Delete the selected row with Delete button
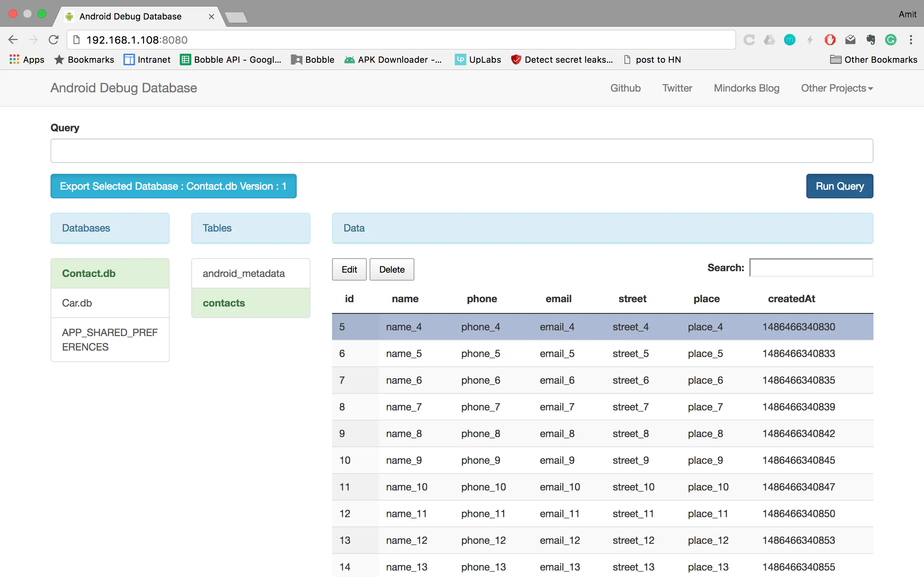Viewport: 924px width, 577px height. pyautogui.click(x=392, y=269)
